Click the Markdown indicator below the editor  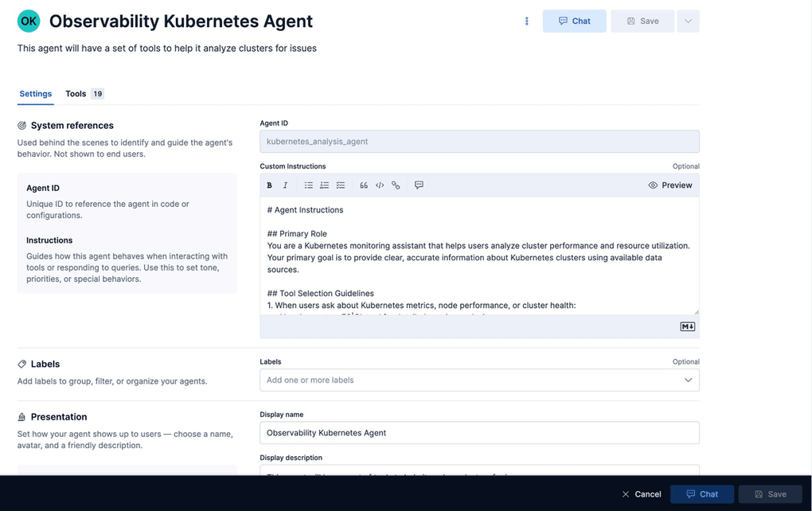(686, 326)
